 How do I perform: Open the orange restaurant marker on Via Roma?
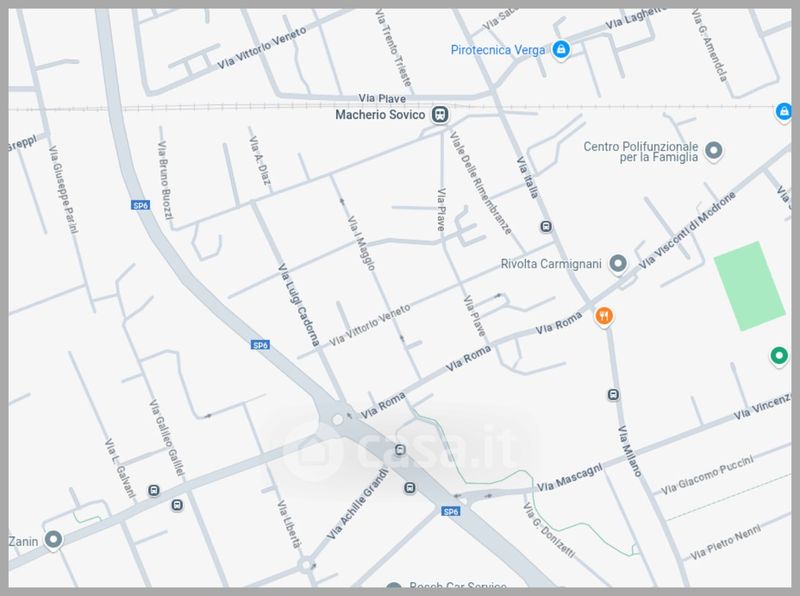604,316
